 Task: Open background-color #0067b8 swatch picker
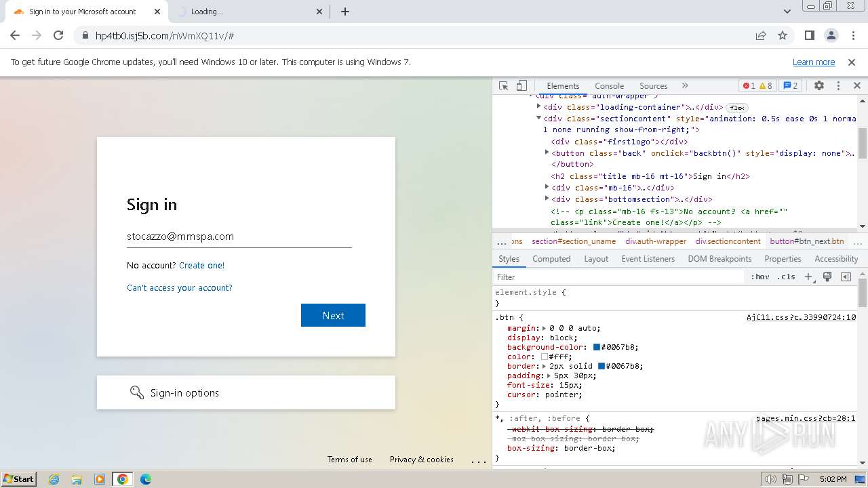point(597,347)
